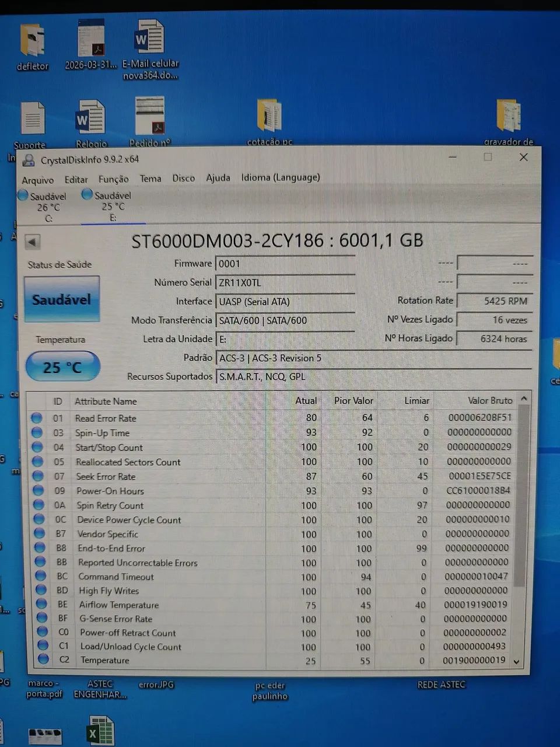Click the status dot for Read Error Rate

pyautogui.click(x=37, y=418)
